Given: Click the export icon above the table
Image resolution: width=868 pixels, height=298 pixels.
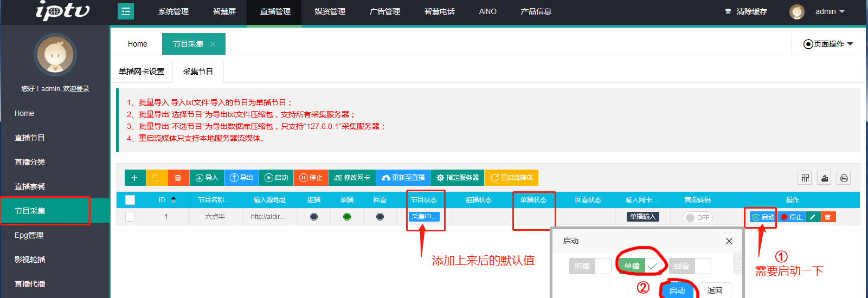Looking at the screenshot, I should pos(825,178).
